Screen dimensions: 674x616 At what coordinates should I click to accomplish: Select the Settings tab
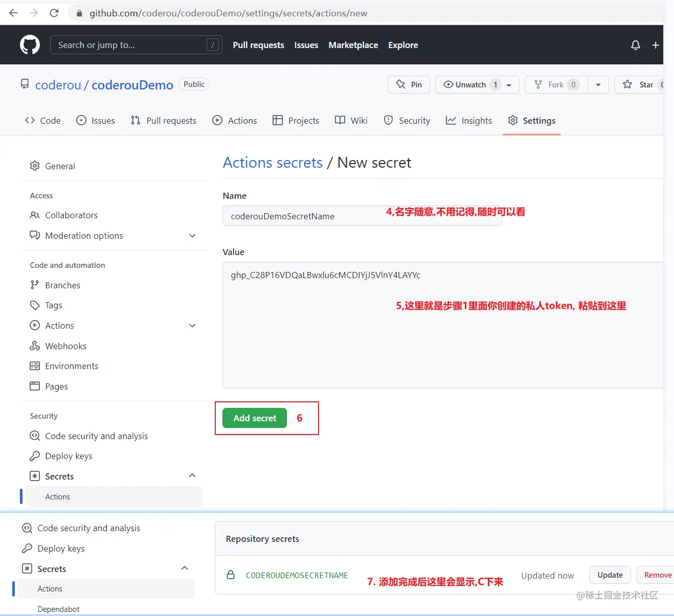[x=532, y=121]
